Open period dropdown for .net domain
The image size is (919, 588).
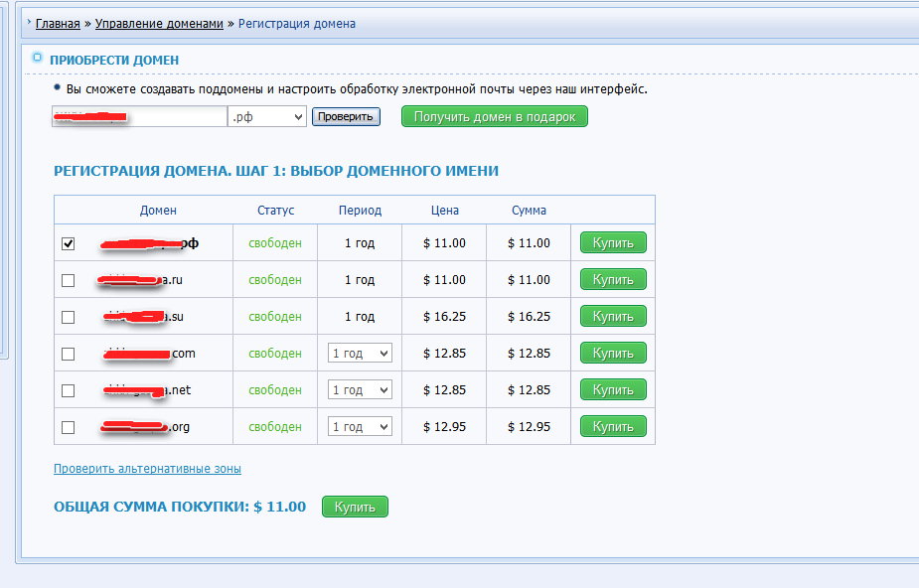point(360,390)
